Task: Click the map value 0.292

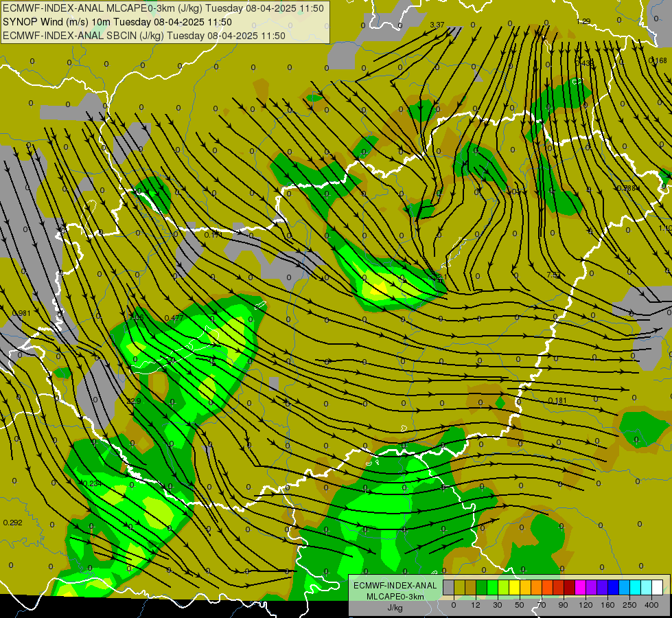Action: coord(13,523)
